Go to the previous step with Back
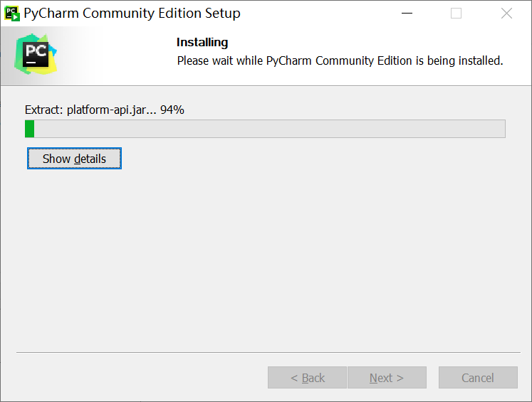Viewport: 532px width, 402px height. click(x=307, y=377)
